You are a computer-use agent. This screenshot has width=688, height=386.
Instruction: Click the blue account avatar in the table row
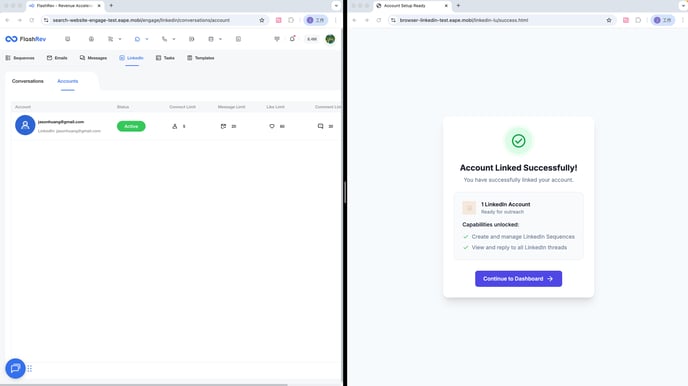(25, 125)
